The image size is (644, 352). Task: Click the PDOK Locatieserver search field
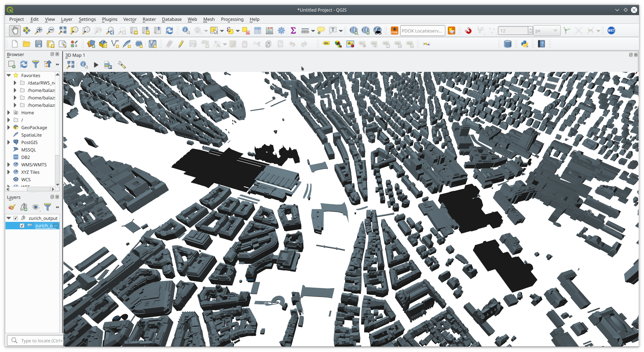pyautogui.click(x=423, y=30)
